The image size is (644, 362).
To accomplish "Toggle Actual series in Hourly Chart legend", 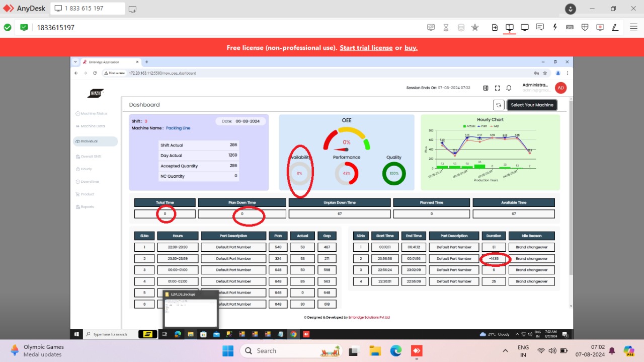I will 469,126.
